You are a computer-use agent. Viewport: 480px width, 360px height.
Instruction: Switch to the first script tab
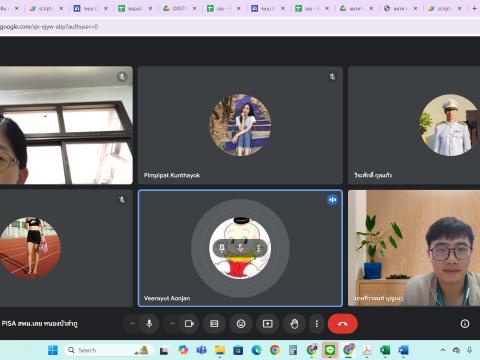42,8
